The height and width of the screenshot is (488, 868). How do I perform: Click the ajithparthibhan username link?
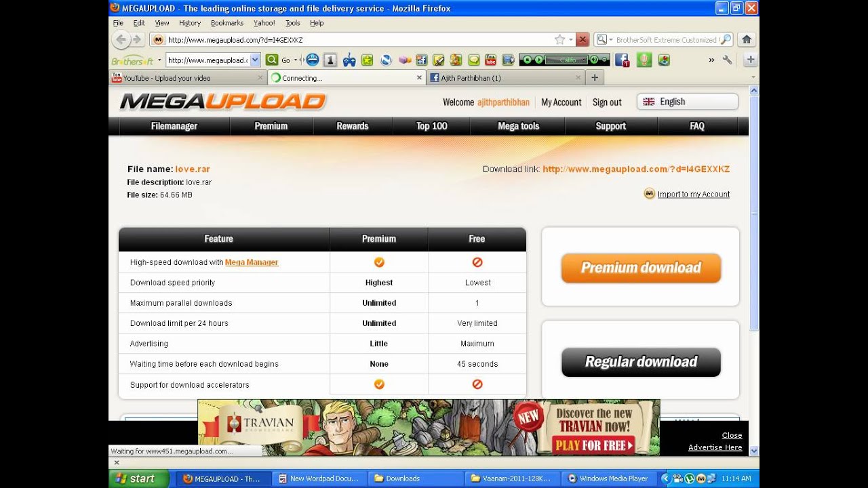[503, 102]
